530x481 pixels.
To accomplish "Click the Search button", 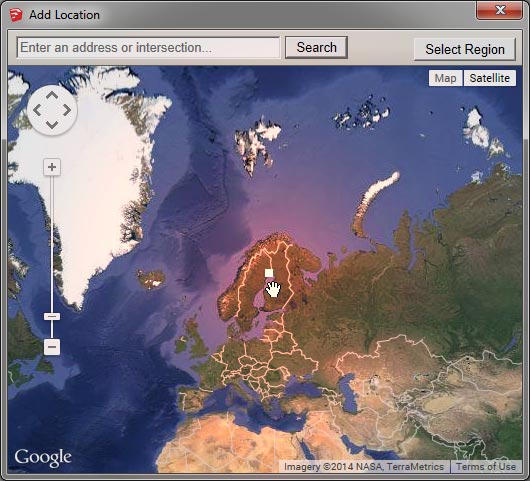I will point(316,47).
